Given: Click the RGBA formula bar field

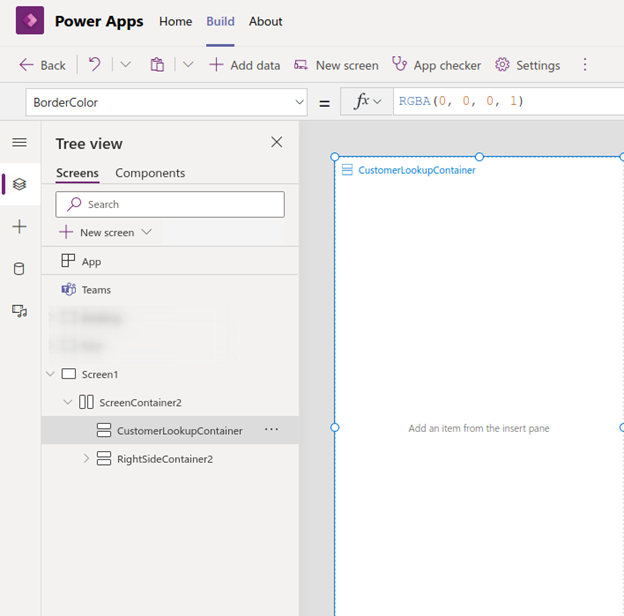Looking at the screenshot, I should [509, 101].
